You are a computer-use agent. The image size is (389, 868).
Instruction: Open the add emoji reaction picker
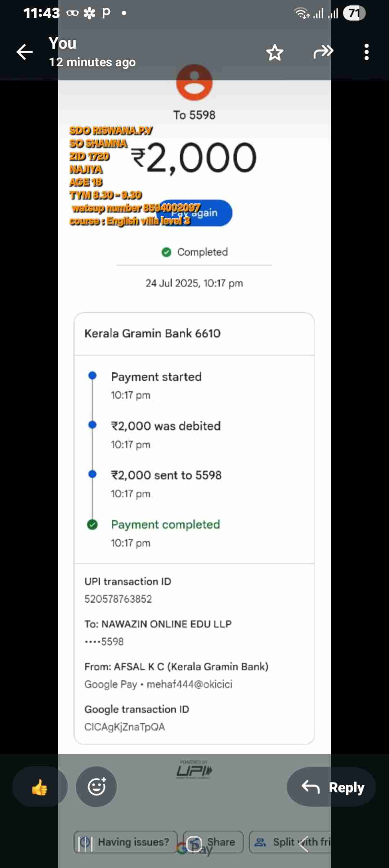tap(97, 787)
